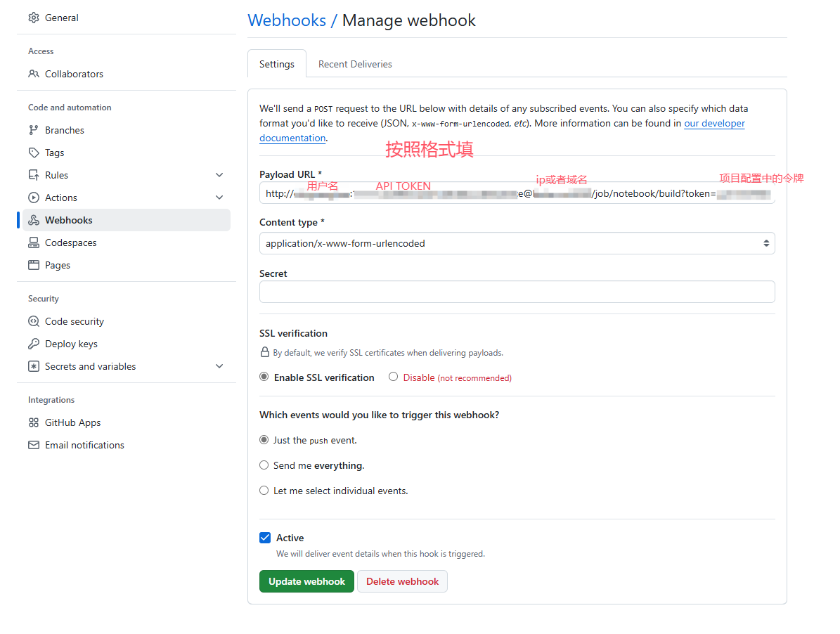840x634 pixels.
Task: Open the Content type dropdown
Action: [x=517, y=243]
